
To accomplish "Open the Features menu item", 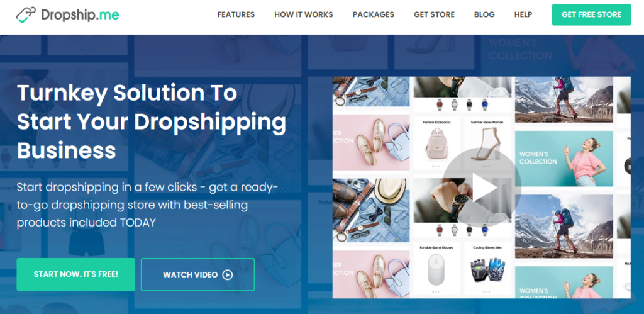I will pos(236,14).
